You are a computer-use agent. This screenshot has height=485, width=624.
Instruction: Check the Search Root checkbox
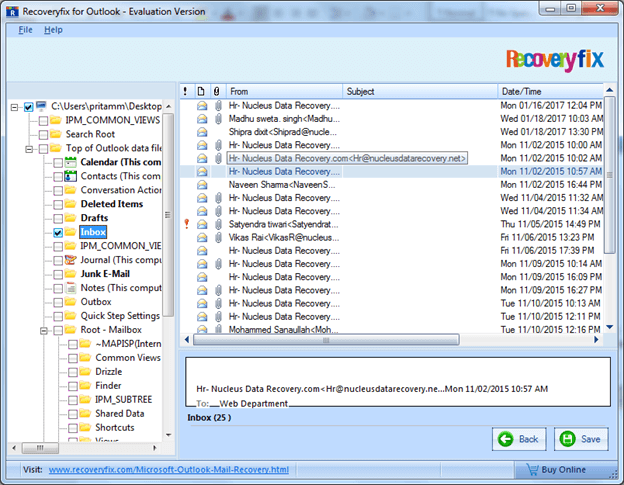pos(43,134)
